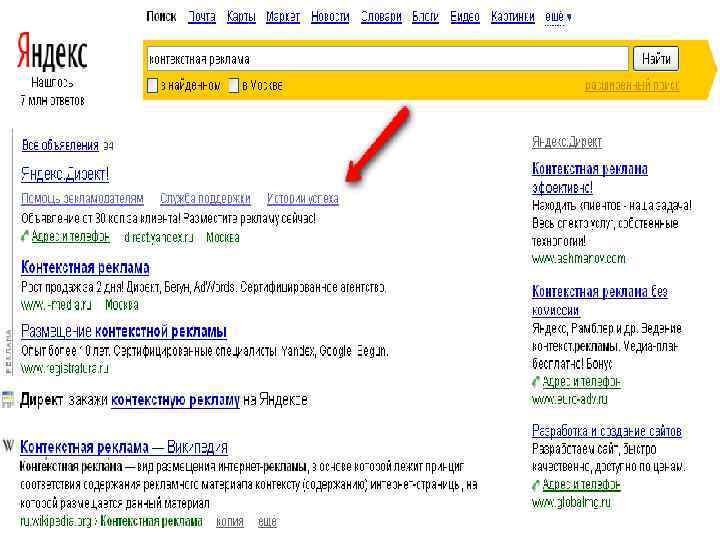Open the 'Почта' service tab

(x=202, y=17)
